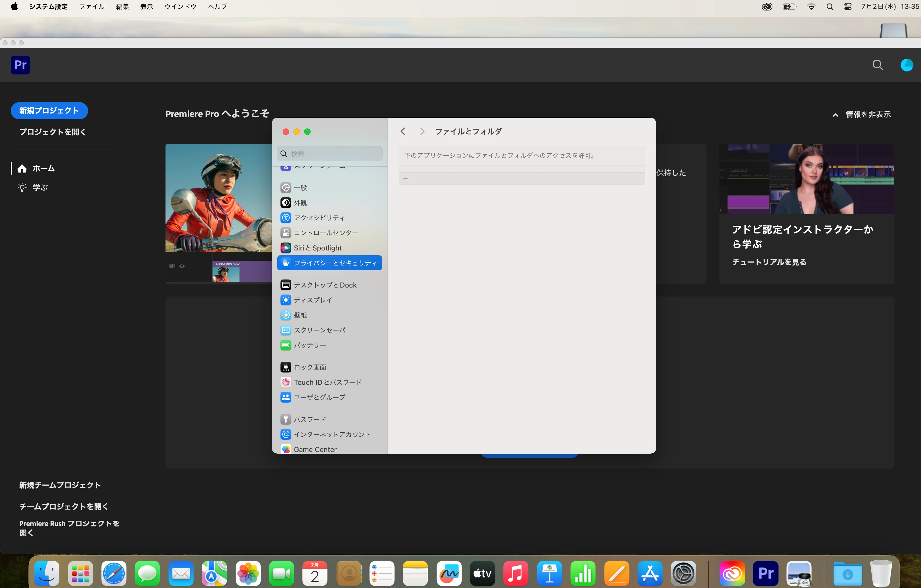Open Premiere Pro search magnifier icon
921x588 pixels.
pos(877,65)
